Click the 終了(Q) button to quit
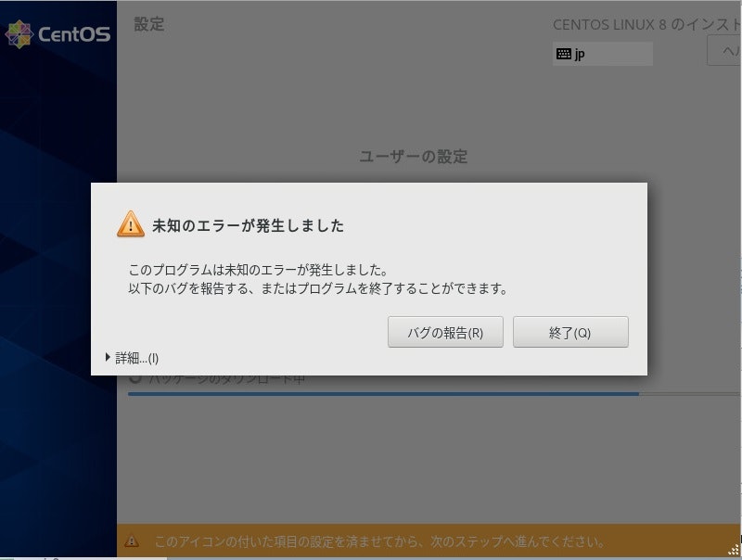742x560 pixels. (x=570, y=332)
